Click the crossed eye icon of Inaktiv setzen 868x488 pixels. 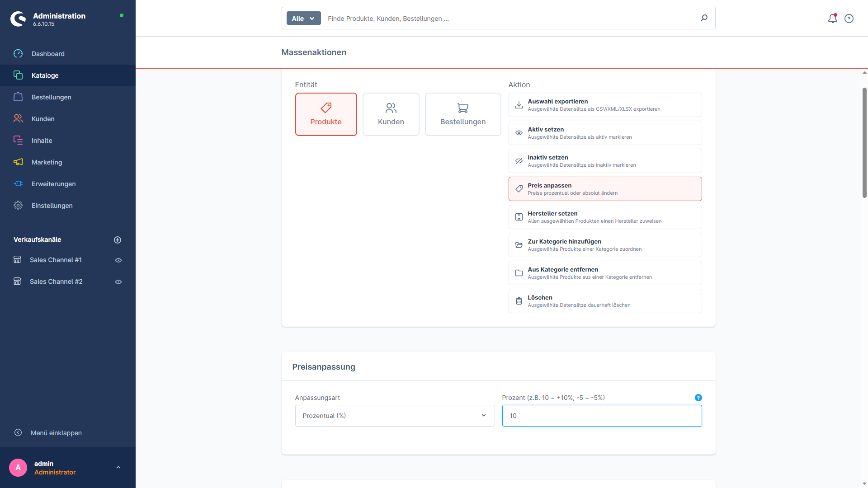519,161
